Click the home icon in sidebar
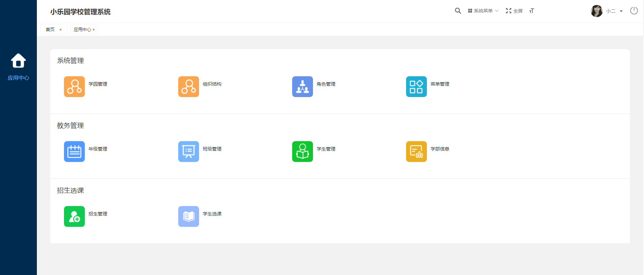The image size is (644, 275). pos(18,61)
